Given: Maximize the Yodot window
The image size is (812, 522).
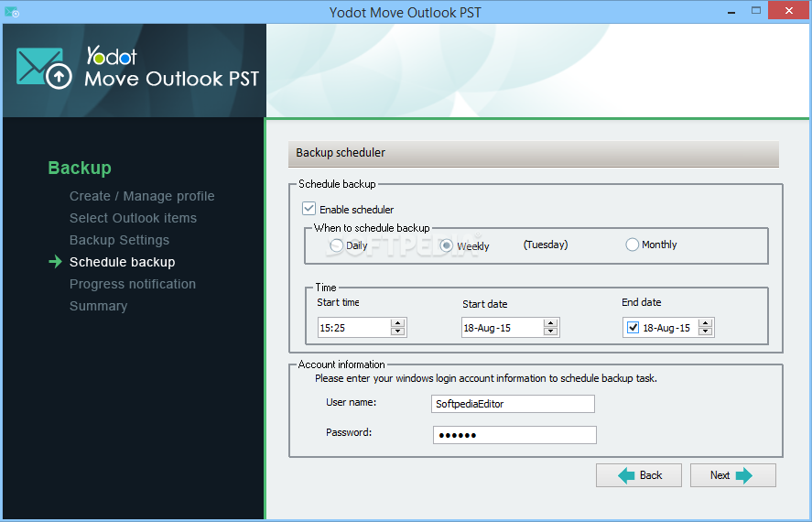Looking at the screenshot, I should pyautogui.click(x=756, y=10).
